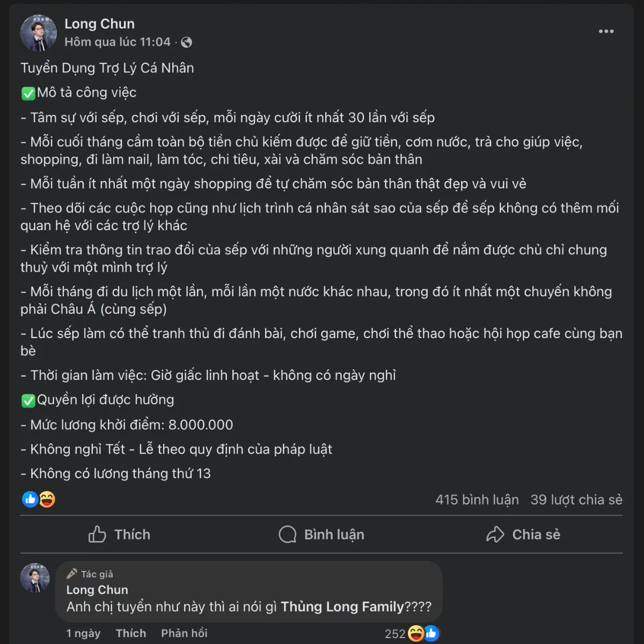Open Long Chun's profile name link
644x644 pixels.
click(99, 24)
